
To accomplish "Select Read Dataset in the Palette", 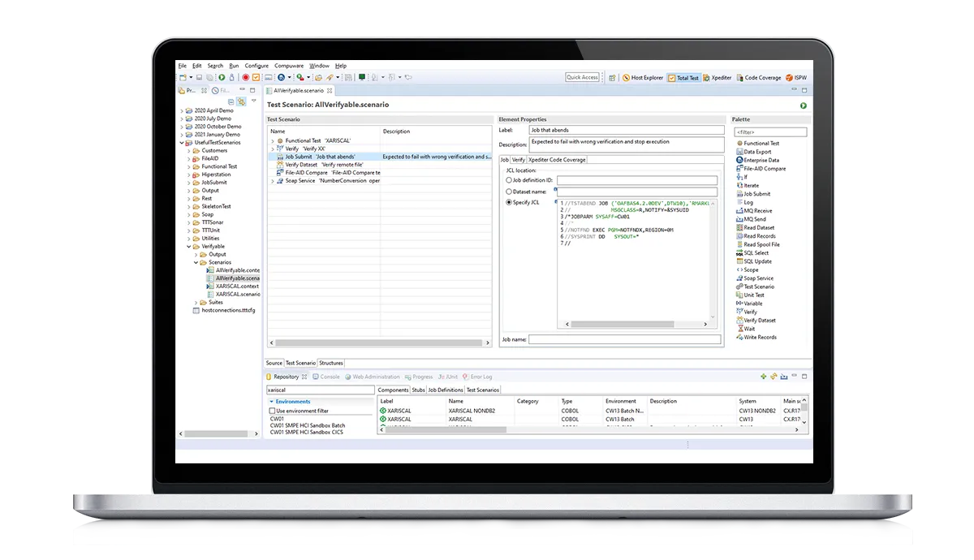I will [x=755, y=228].
